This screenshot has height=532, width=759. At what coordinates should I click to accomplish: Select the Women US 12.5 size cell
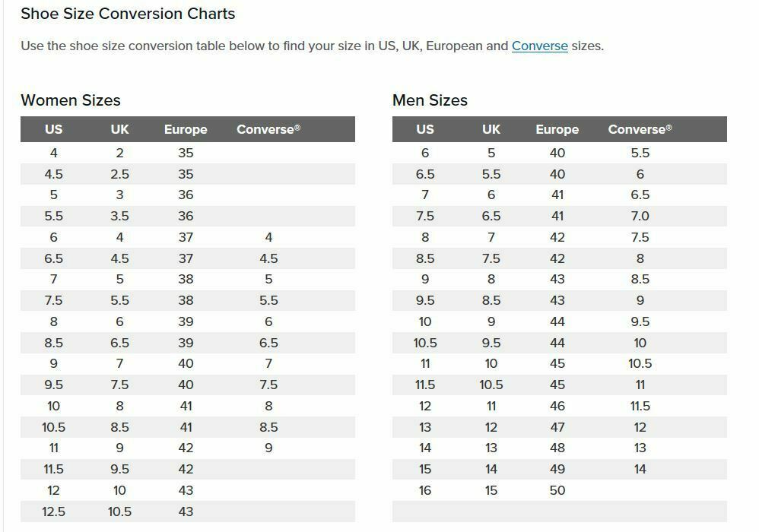(x=53, y=511)
